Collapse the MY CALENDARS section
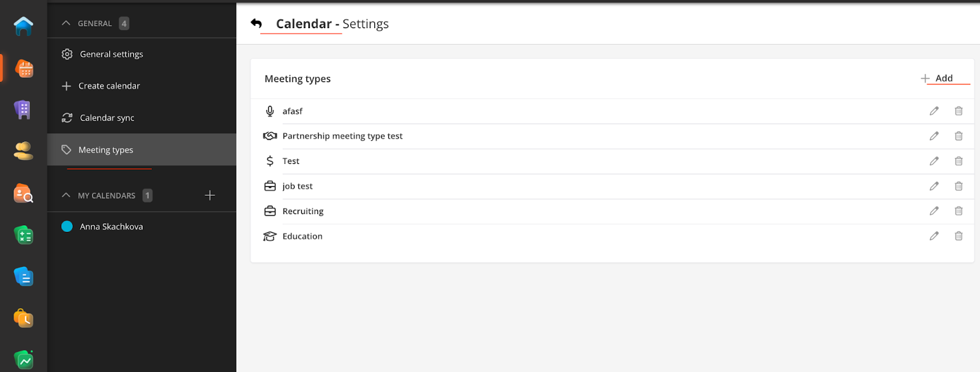Viewport: 980px width, 372px height. (x=66, y=195)
